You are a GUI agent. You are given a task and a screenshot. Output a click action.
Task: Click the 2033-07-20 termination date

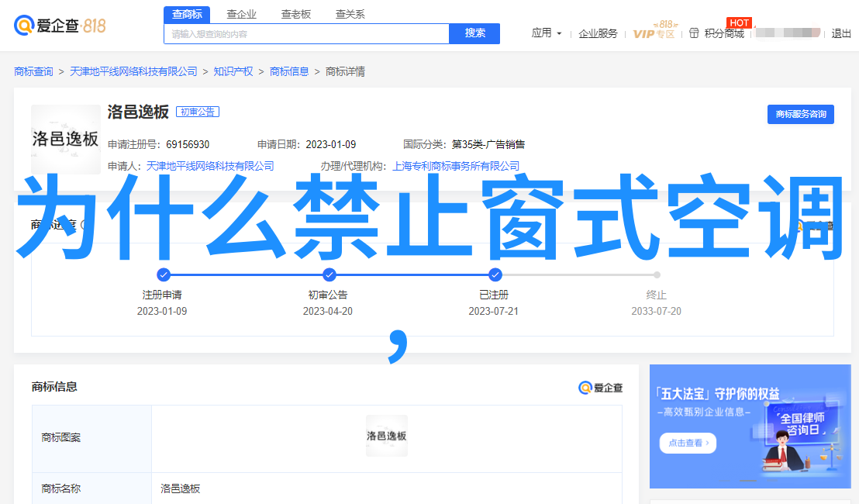pos(657,311)
